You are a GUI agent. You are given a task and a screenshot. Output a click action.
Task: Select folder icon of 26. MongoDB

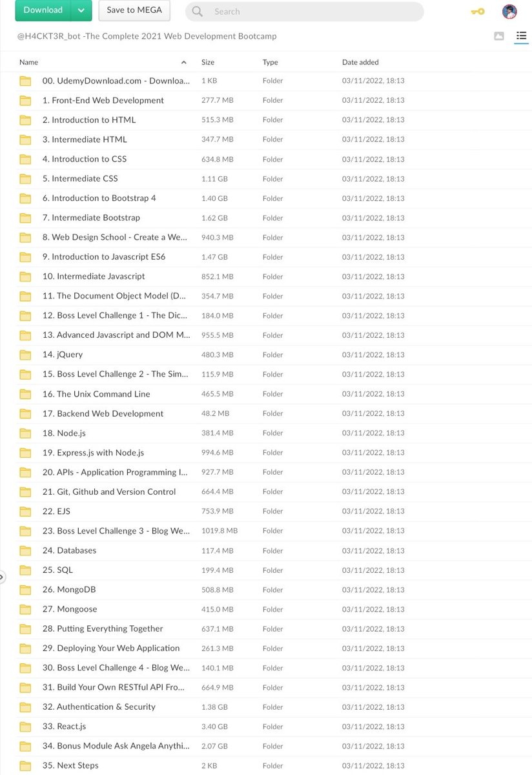pyautogui.click(x=25, y=590)
